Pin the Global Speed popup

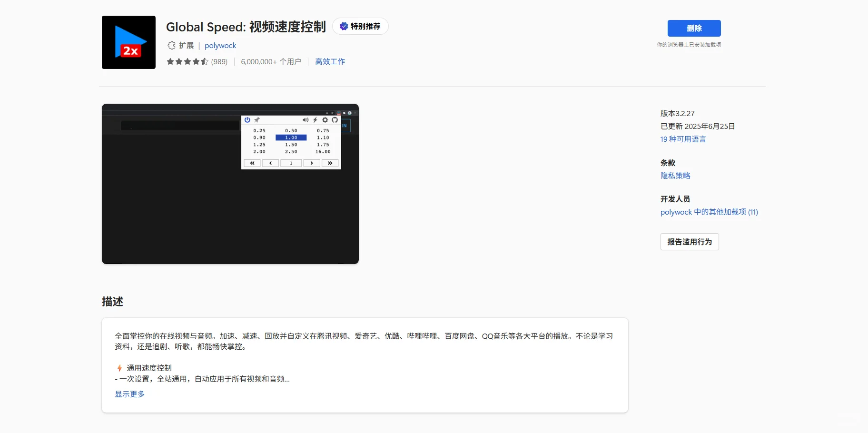257,120
